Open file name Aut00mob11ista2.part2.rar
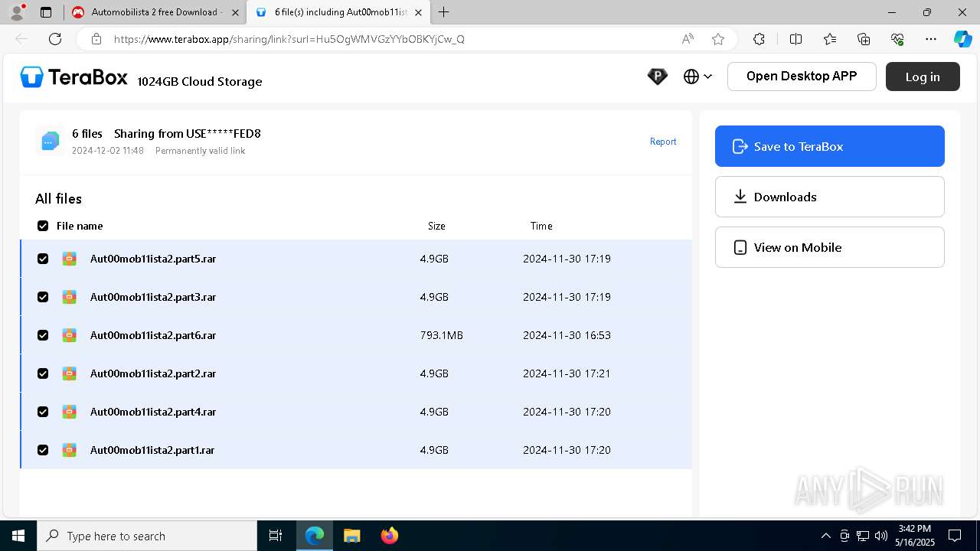The width and height of the screenshot is (980, 551). (153, 373)
